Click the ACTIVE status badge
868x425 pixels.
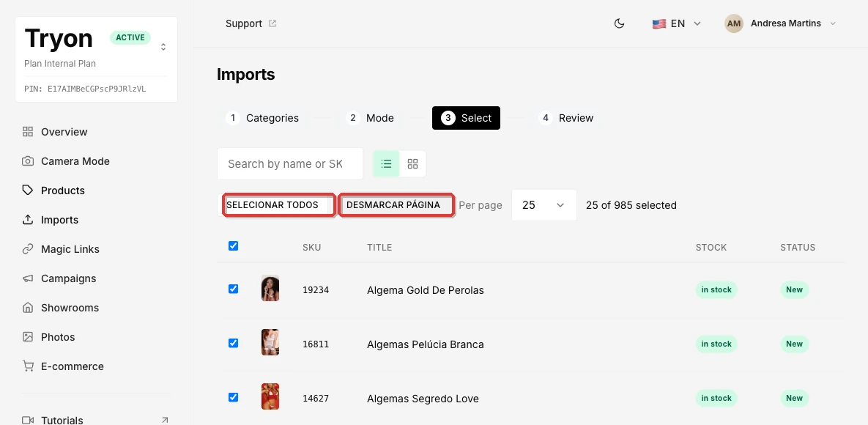[x=130, y=37]
